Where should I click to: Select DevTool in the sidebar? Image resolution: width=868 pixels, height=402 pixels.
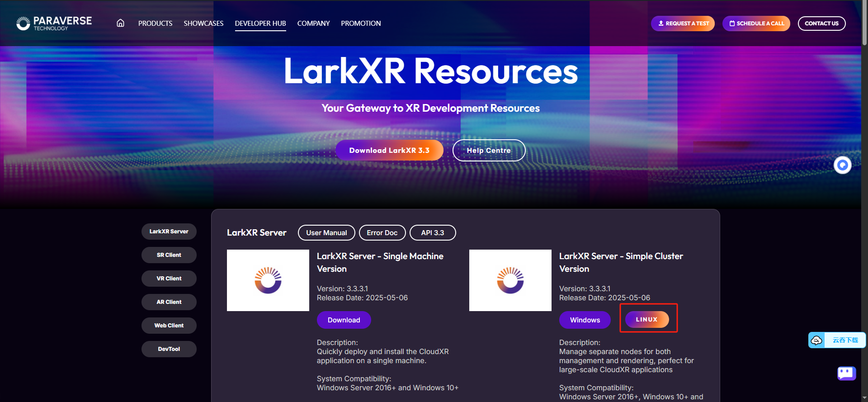point(169,349)
